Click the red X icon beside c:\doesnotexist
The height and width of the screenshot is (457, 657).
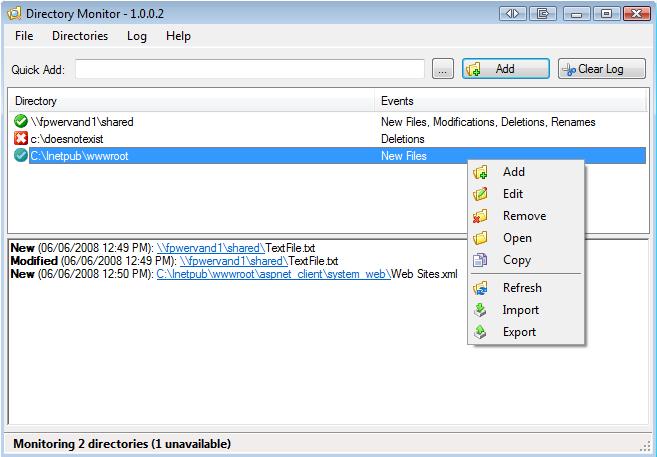click(21, 139)
